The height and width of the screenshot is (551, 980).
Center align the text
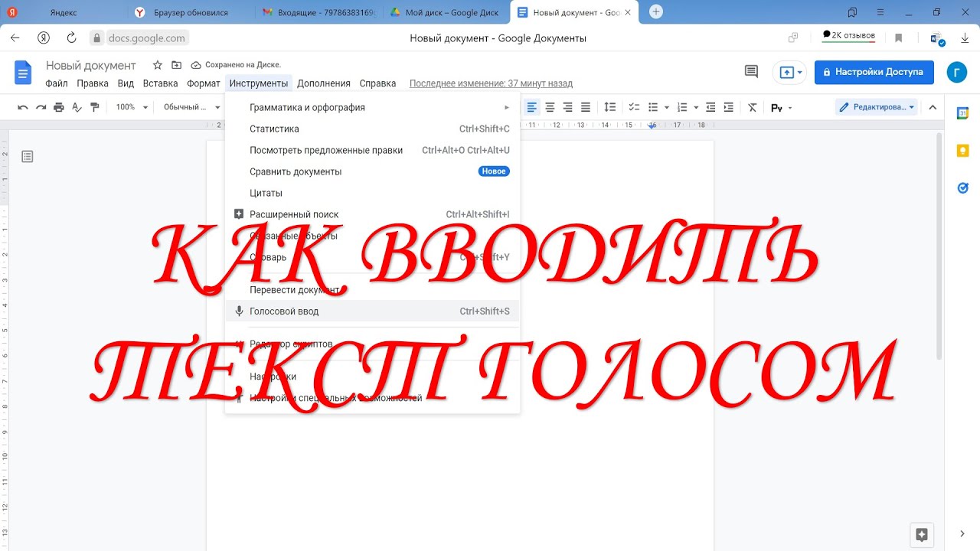[550, 107]
